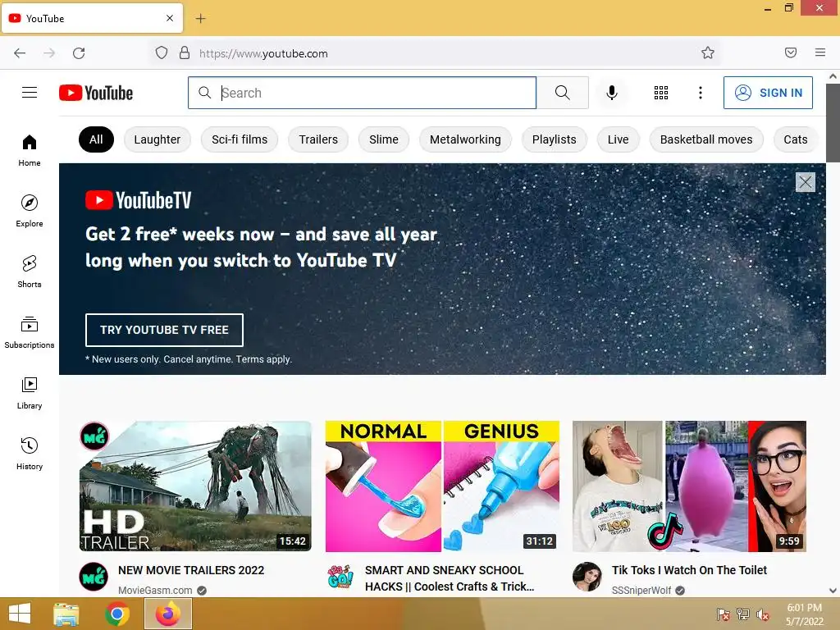Close the YouTube TV banner
The height and width of the screenshot is (630, 840).
click(806, 182)
